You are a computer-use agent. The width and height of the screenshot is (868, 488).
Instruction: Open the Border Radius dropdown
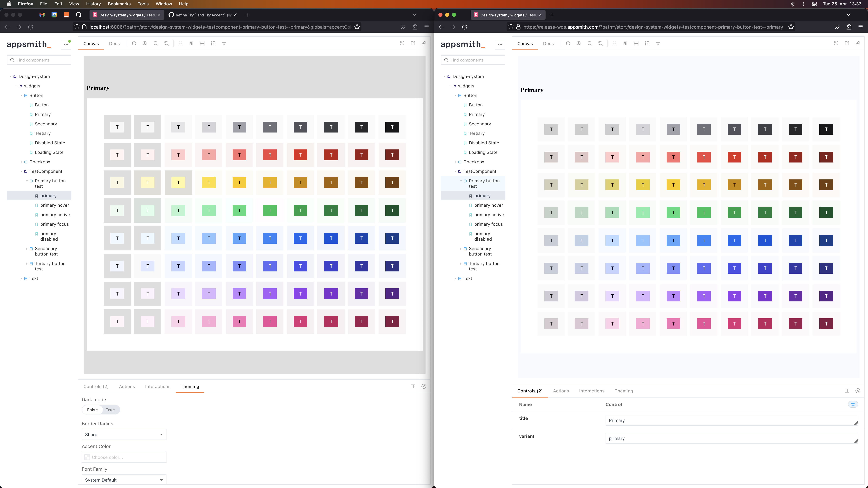(x=124, y=434)
